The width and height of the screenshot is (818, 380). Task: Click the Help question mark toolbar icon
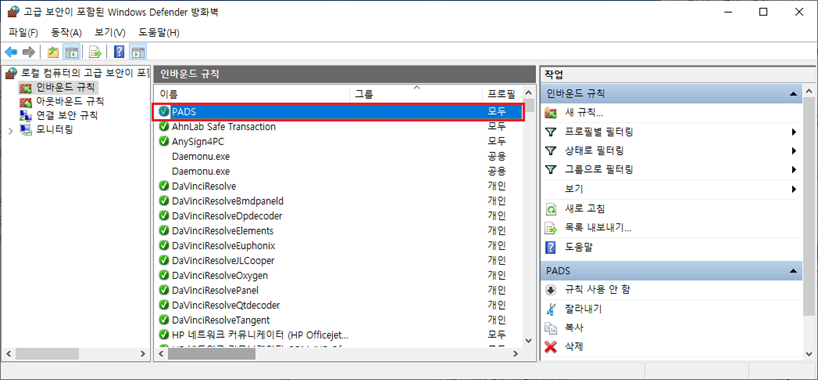pos(119,52)
